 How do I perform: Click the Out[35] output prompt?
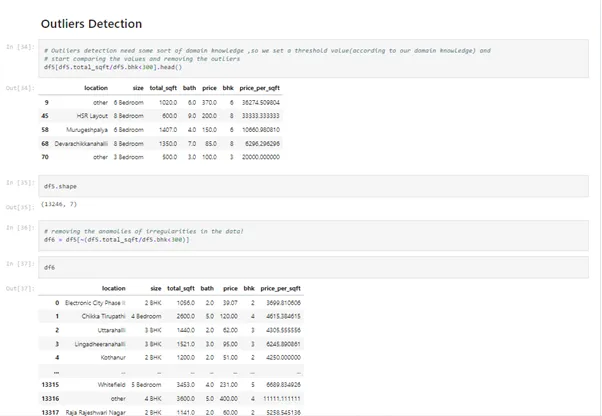20,207
